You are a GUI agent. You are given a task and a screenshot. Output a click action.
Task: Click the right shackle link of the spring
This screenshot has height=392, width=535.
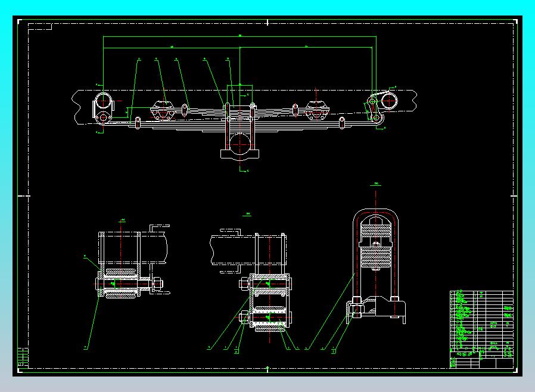(374, 110)
